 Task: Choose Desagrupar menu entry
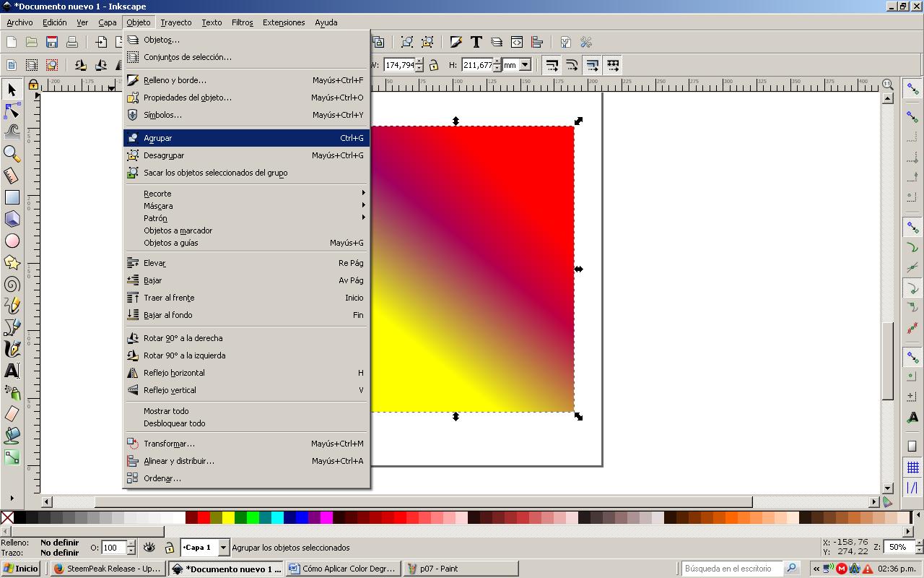tap(246, 155)
